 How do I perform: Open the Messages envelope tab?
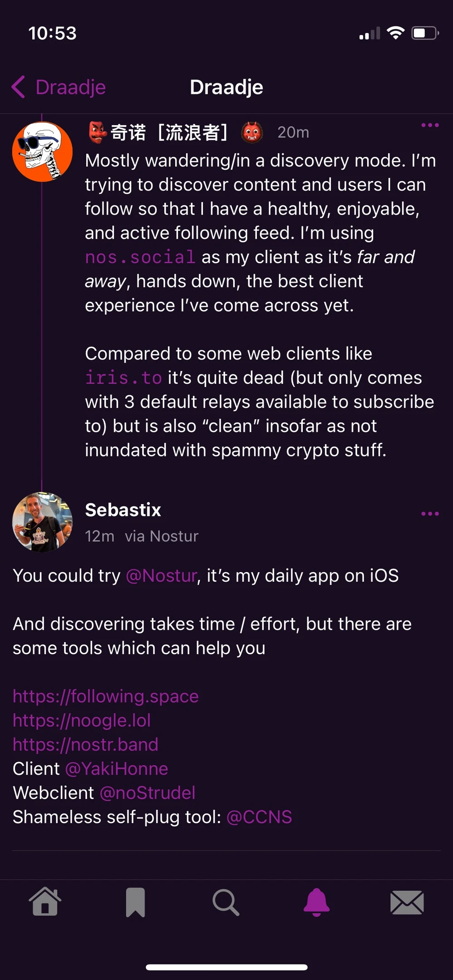click(407, 902)
